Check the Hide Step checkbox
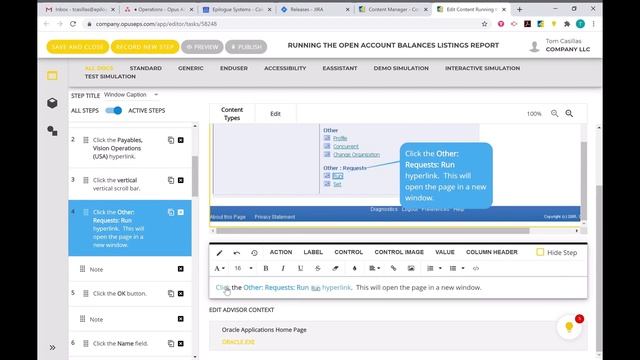Image resolution: width=640 pixels, height=360 pixels. coord(540,252)
